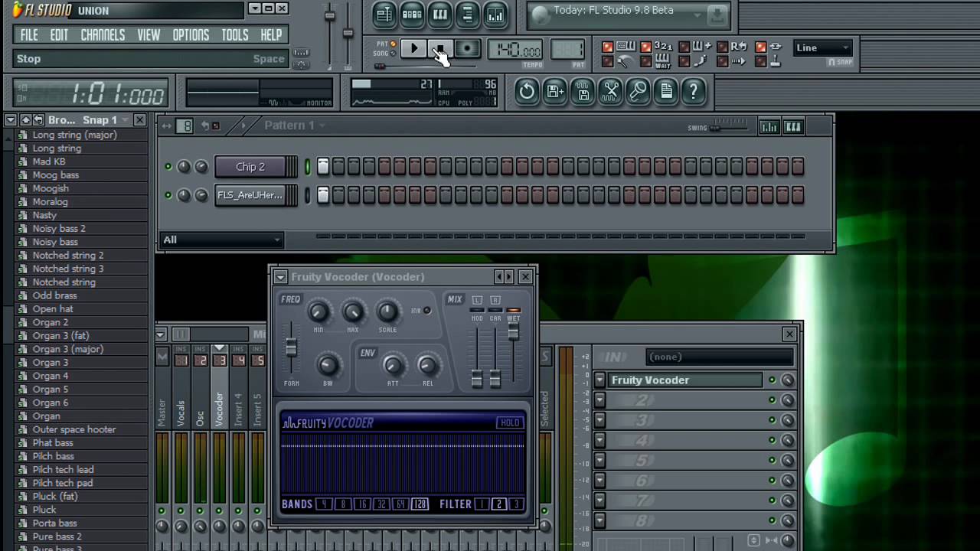Open the FILE menu
Image resolution: width=980 pixels, height=551 pixels.
tap(29, 35)
